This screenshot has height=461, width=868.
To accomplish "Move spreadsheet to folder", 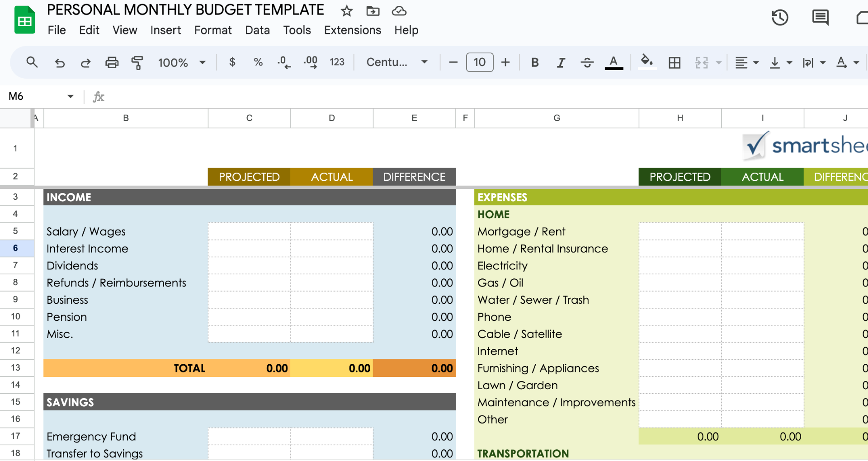I will pos(373,11).
